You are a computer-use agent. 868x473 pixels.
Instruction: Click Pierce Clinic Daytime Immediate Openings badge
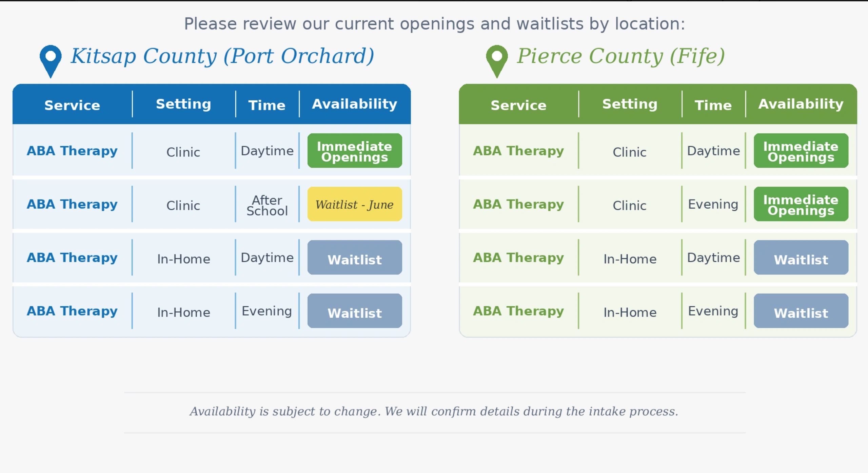tap(801, 151)
